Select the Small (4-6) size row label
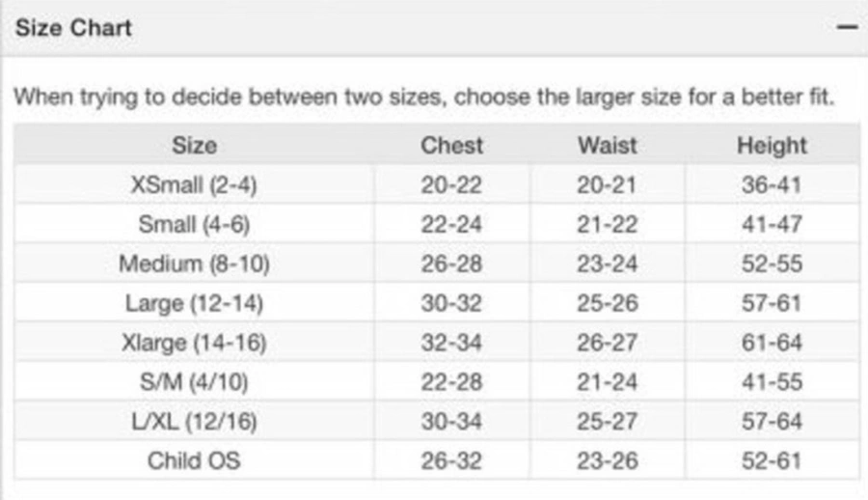 click(x=194, y=225)
